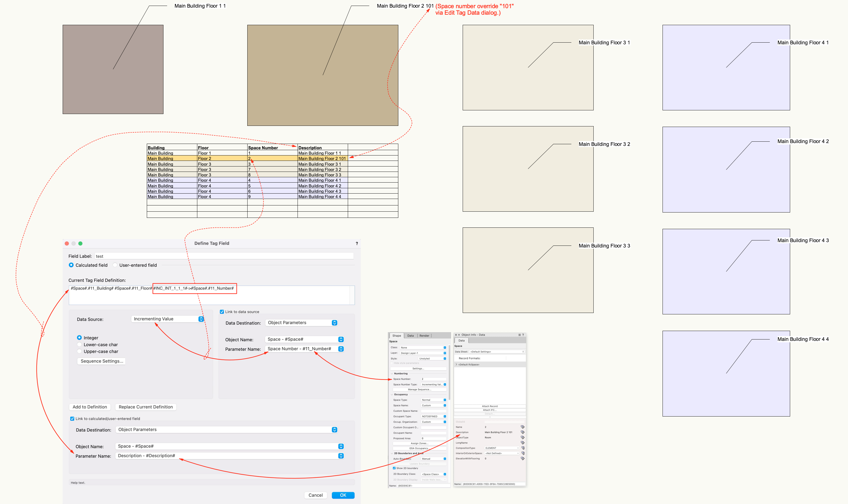848x504 pixels.
Task: Click the IFC mapping icon beside Name
Action: click(523, 427)
